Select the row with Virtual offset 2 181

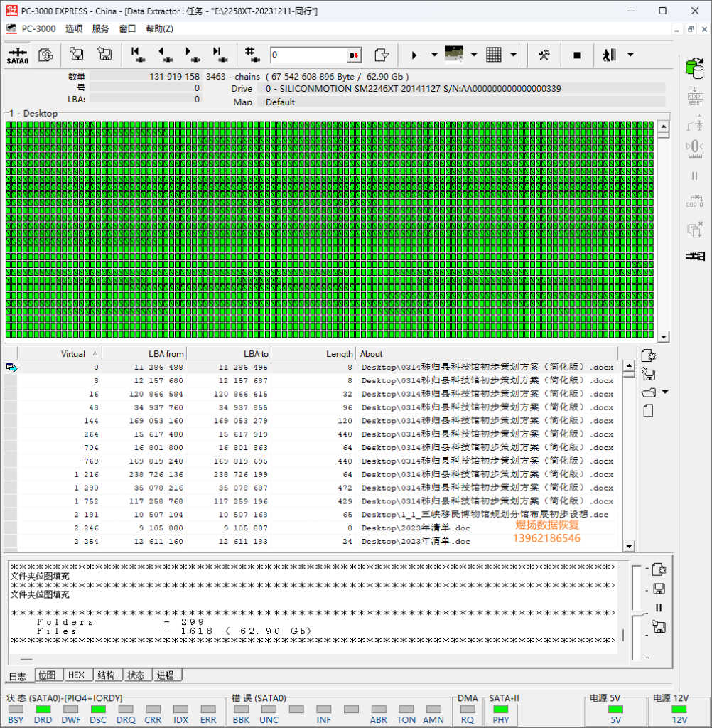click(x=311, y=515)
